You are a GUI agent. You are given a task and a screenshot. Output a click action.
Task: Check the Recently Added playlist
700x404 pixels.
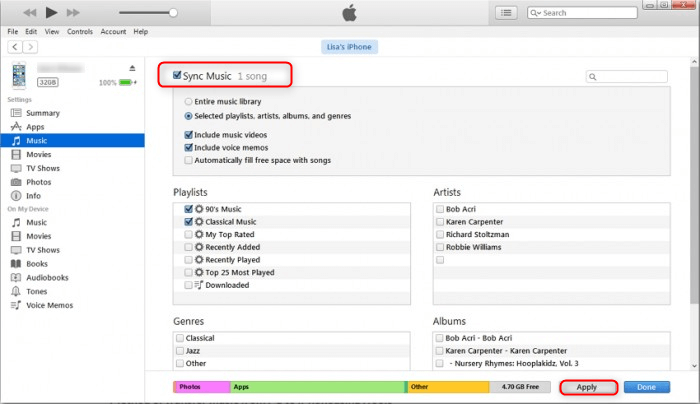[188, 247]
